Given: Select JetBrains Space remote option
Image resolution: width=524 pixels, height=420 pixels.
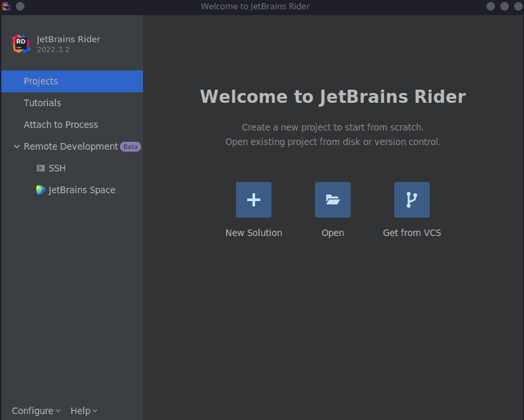Looking at the screenshot, I should (73, 190).
